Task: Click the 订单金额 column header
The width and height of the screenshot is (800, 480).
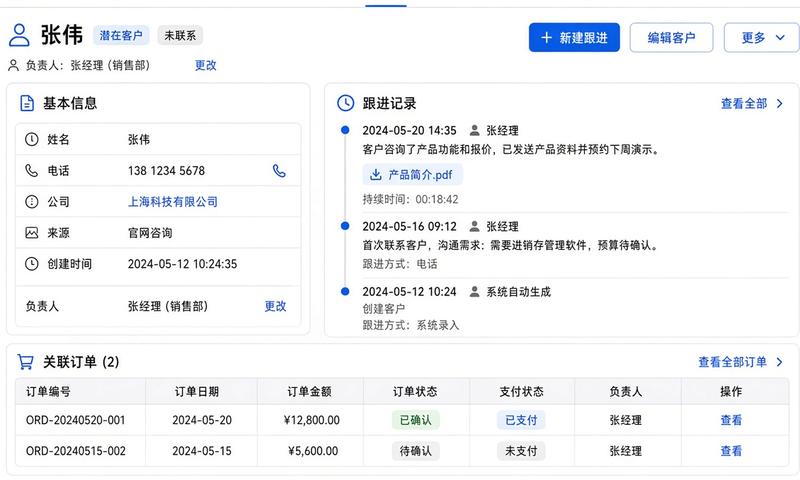Action: [x=309, y=392]
